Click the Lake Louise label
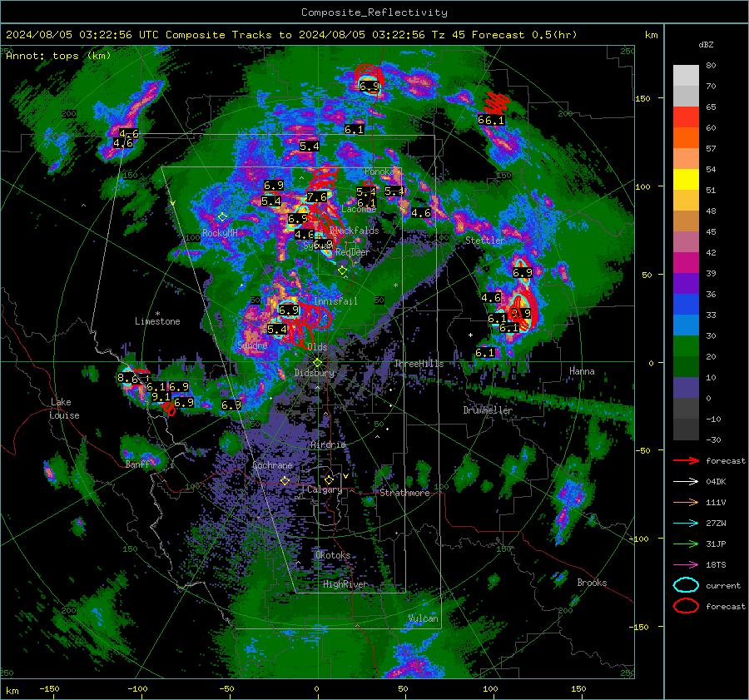This screenshot has height=700, width=749. [64, 409]
